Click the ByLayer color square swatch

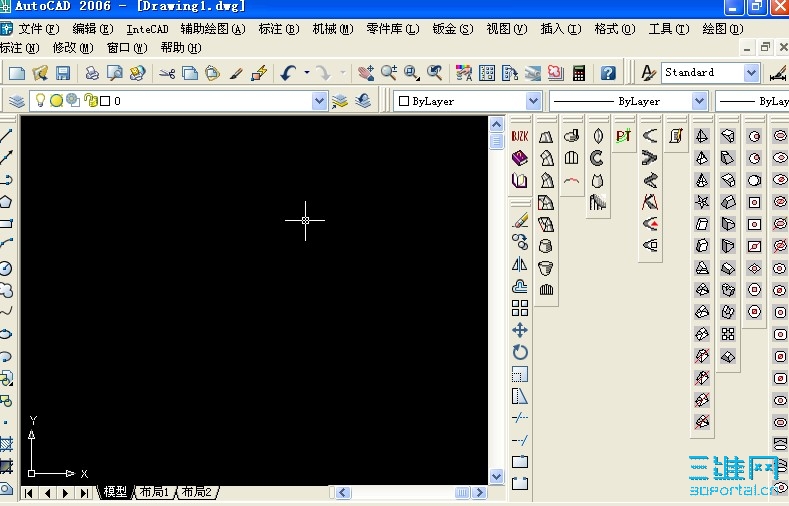(404, 101)
